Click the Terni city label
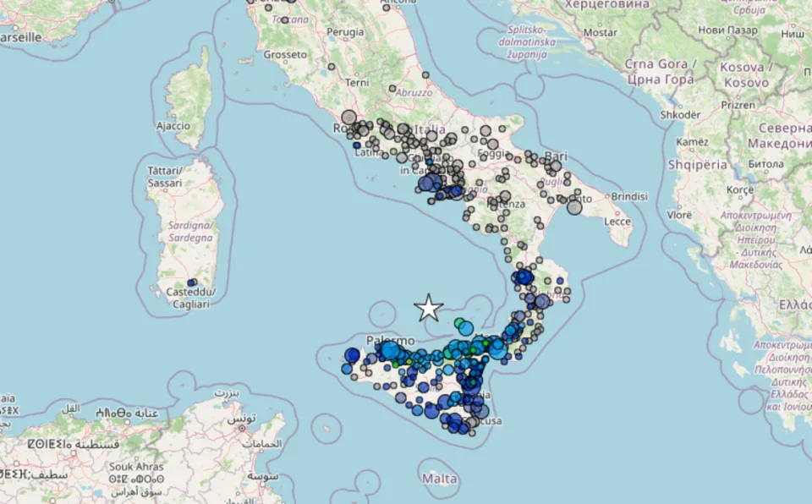The image size is (812, 504). click(357, 83)
